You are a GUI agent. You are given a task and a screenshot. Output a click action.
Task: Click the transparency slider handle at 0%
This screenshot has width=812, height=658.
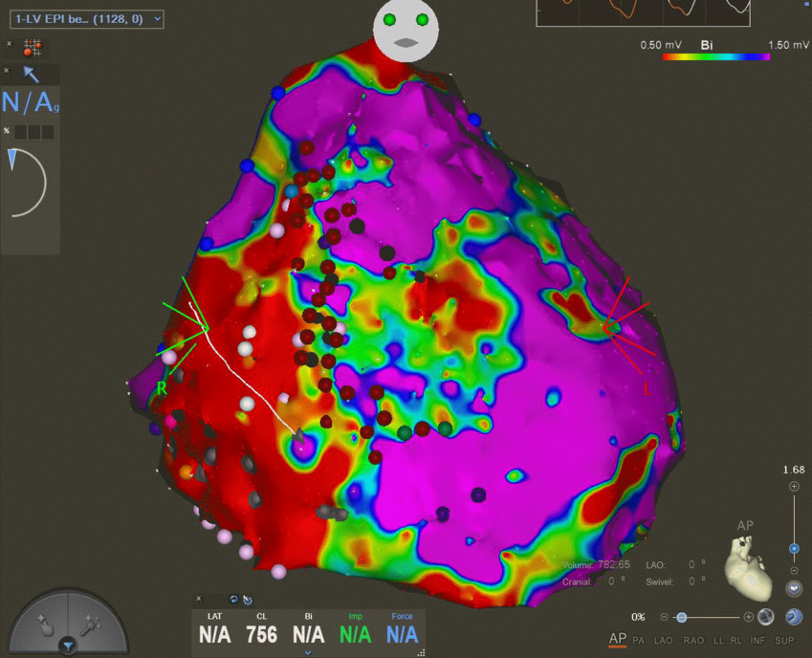(x=682, y=617)
